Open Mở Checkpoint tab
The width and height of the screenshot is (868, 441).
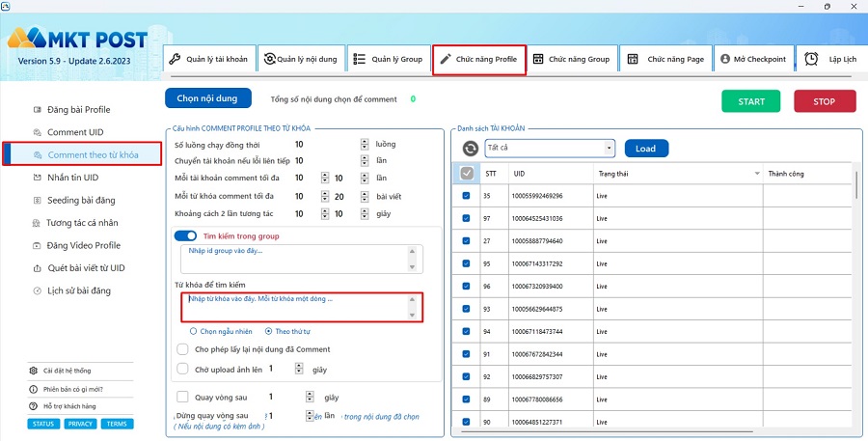pyautogui.click(x=753, y=59)
